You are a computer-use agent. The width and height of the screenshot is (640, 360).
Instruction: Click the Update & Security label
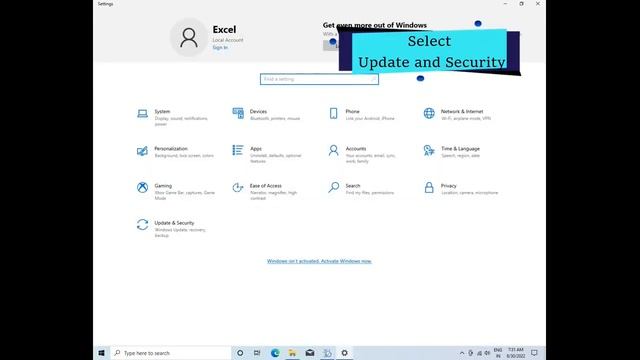point(174,223)
